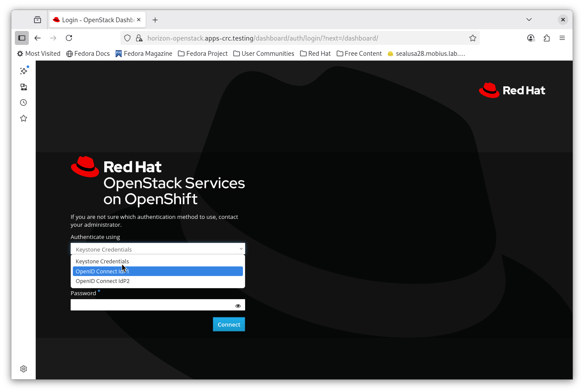The height and width of the screenshot is (392, 584).
Task: Open Free Content bookmark folder
Action: tap(359, 54)
